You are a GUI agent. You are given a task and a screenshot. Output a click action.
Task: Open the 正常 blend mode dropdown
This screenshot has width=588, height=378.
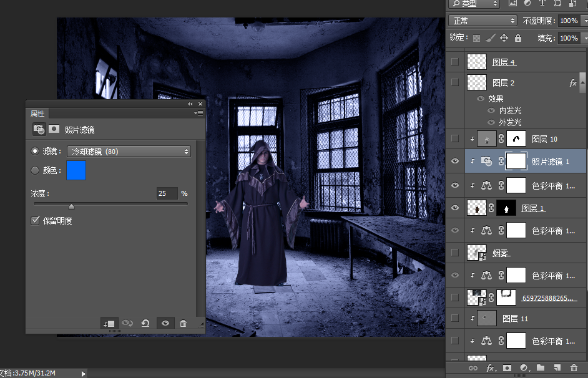coord(483,21)
